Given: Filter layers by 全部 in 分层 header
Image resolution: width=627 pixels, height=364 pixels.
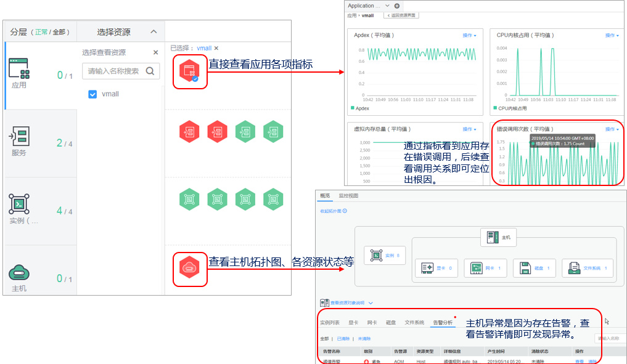Looking at the screenshot, I should click(59, 32).
